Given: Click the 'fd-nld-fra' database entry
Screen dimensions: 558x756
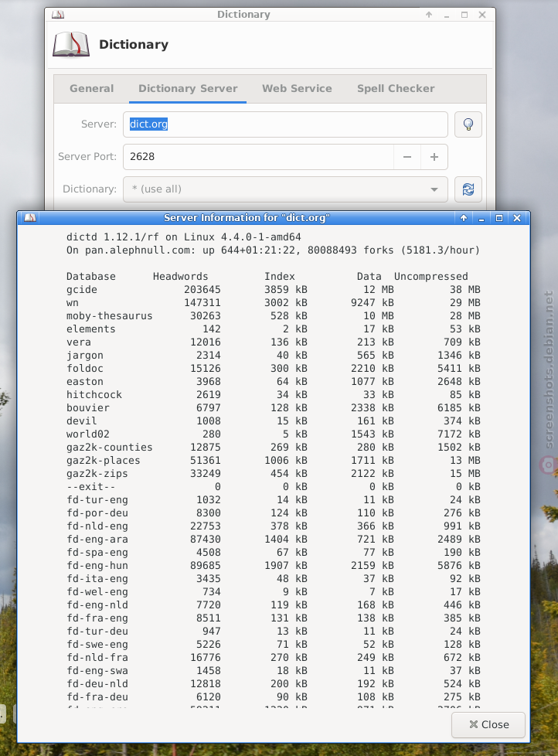Looking at the screenshot, I should click(x=97, y=658).
